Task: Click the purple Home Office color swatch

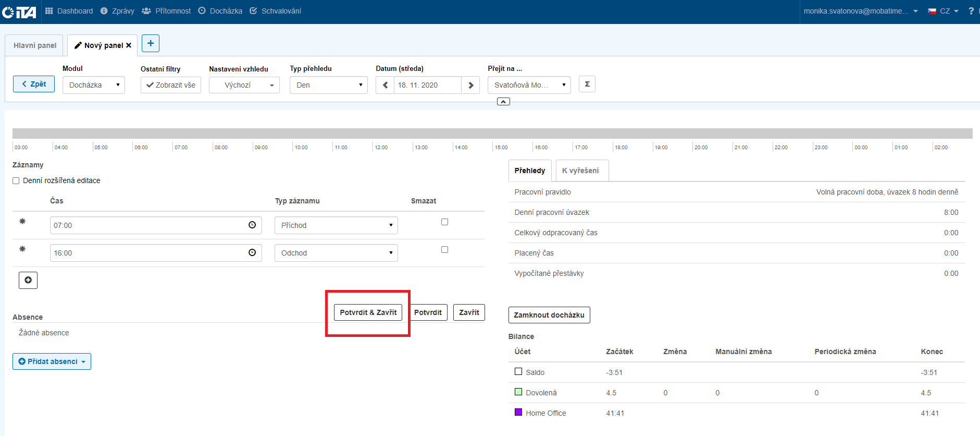Action: tap(518, 412)
